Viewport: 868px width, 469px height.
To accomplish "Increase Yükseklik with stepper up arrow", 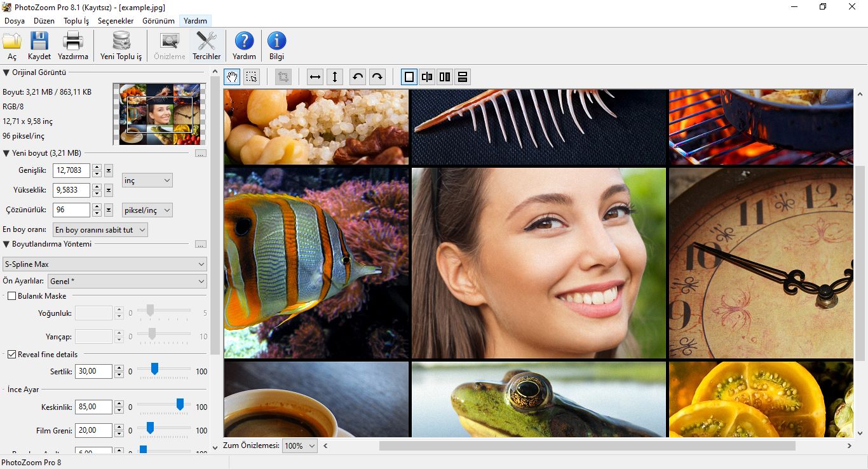I will tap(97, 187).
